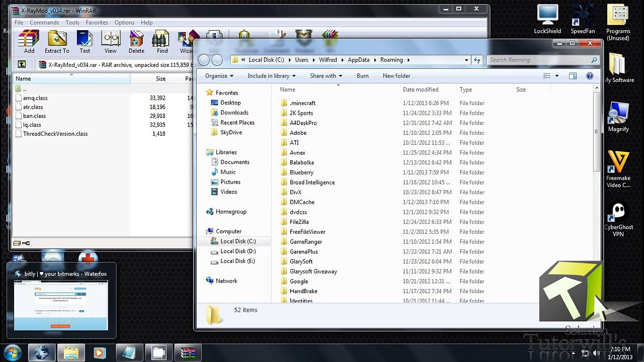Click the Test icon in WinRAR toolbar
The height and width of the screenshot is (362, 644).
(x=85, y=42)
